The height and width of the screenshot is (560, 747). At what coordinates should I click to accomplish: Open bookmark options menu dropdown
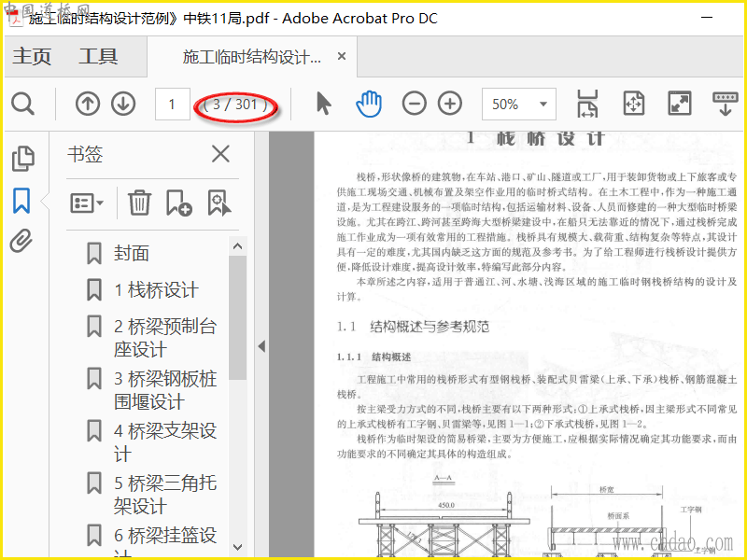click(x=87, y=203)
